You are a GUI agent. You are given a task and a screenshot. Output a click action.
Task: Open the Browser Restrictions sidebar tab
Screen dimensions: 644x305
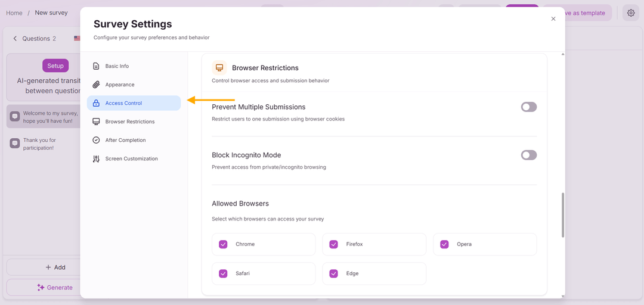134,122
